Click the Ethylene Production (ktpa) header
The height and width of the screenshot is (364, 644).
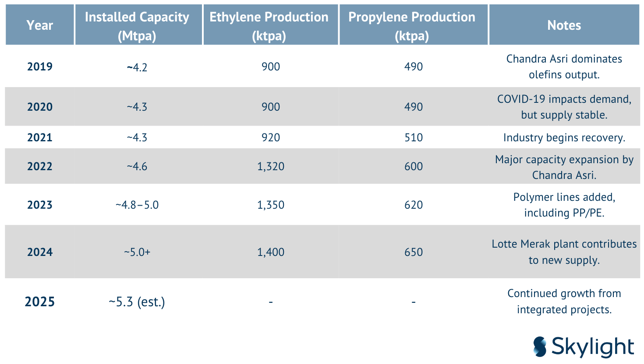[x=269, y=26]
